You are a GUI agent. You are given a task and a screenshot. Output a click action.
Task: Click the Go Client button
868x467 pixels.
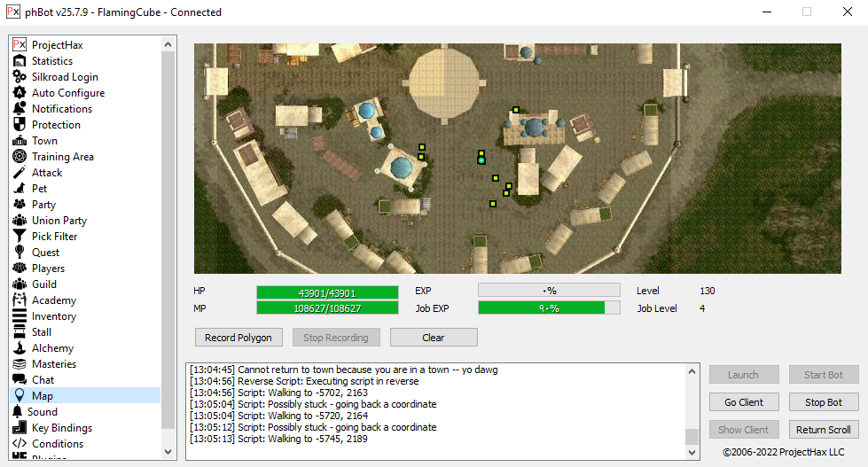[x=743, y=402]
